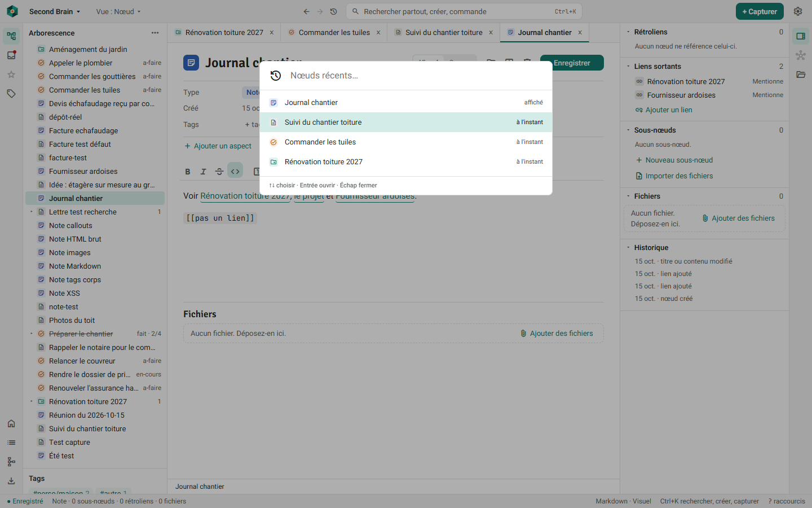The image size is (812, 508).
Task: Expand Lettre test recherche tree node
Action: pos(32,212)
